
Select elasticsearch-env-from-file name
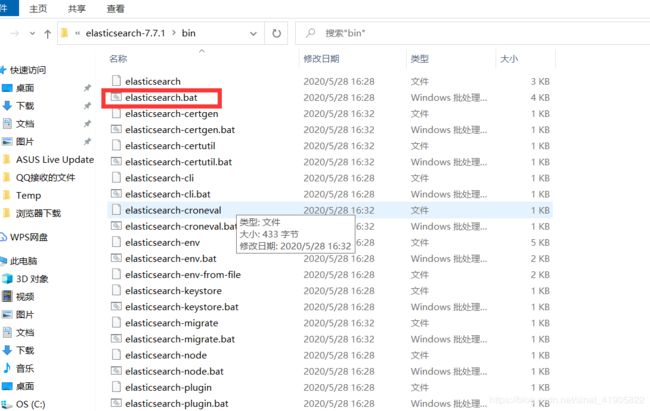pos(183,275)
